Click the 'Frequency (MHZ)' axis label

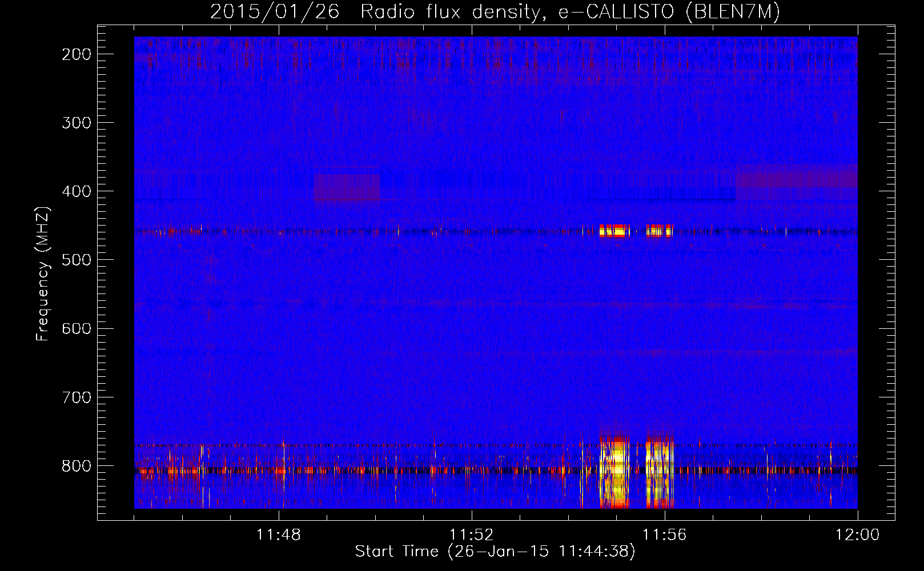pyautogui.click(x=43, y=274)
